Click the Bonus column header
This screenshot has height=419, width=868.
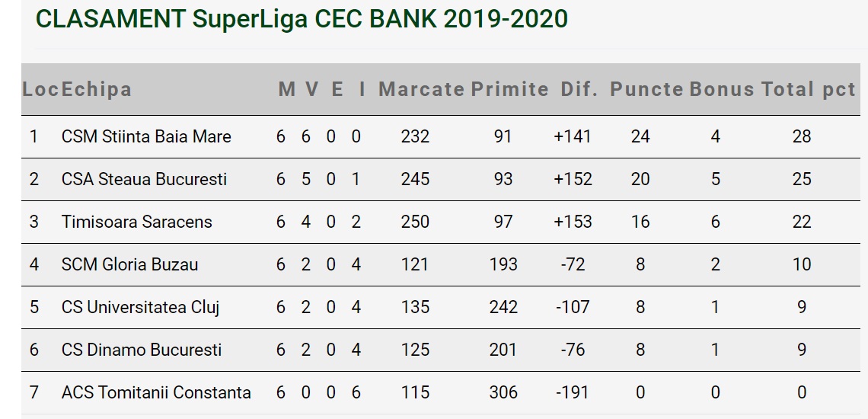(722, 89)
